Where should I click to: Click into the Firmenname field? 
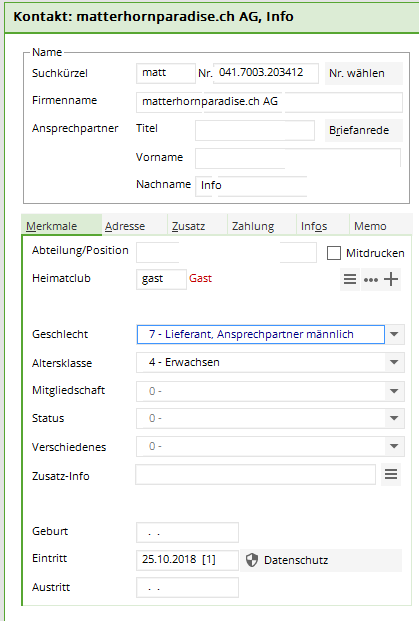[x=269, y=102]
